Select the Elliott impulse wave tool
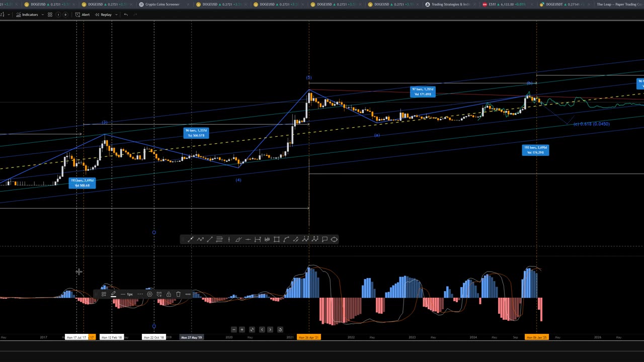This screenshot has width=644, height=362. point(305,239)
